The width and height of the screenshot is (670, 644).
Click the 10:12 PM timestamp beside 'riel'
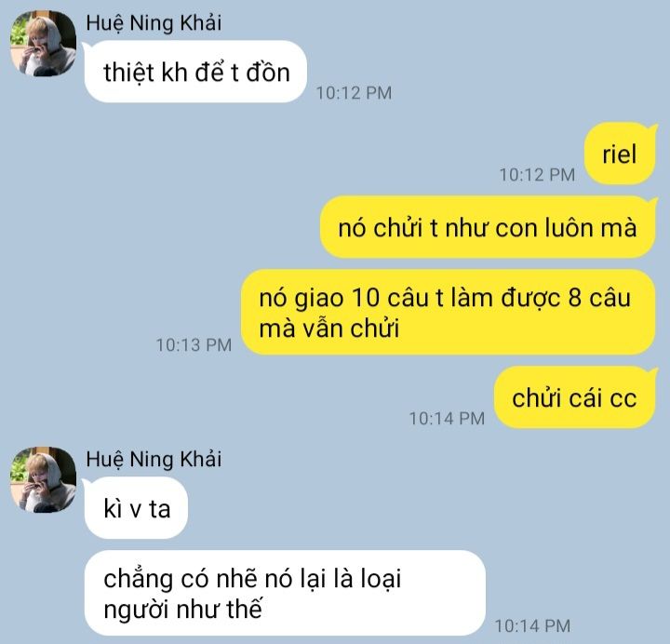[537, 175]
